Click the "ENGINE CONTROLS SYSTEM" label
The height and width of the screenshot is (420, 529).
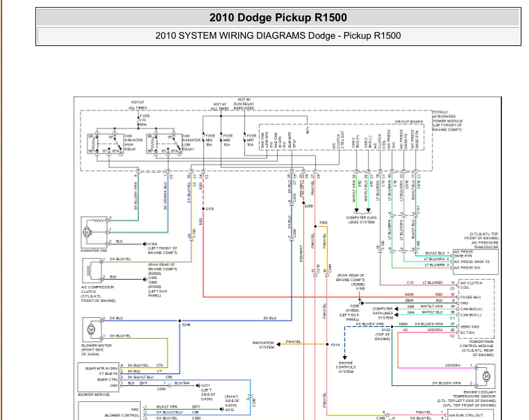346,367
